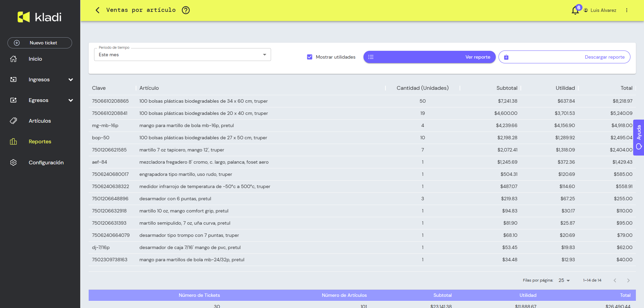Screen dimensions: 644x308
Task: Click Ventas por artículo page title
Action: coord(141,10)
